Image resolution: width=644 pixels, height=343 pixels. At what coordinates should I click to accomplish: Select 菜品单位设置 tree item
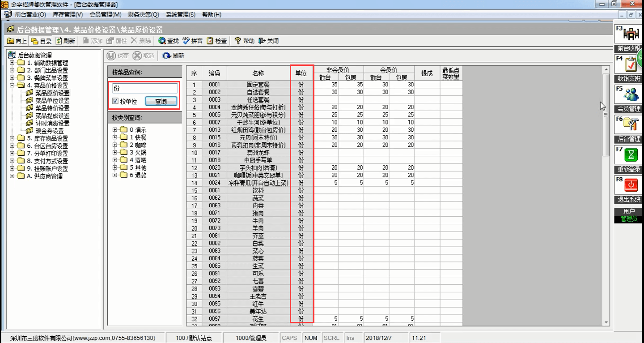(52, 101)
